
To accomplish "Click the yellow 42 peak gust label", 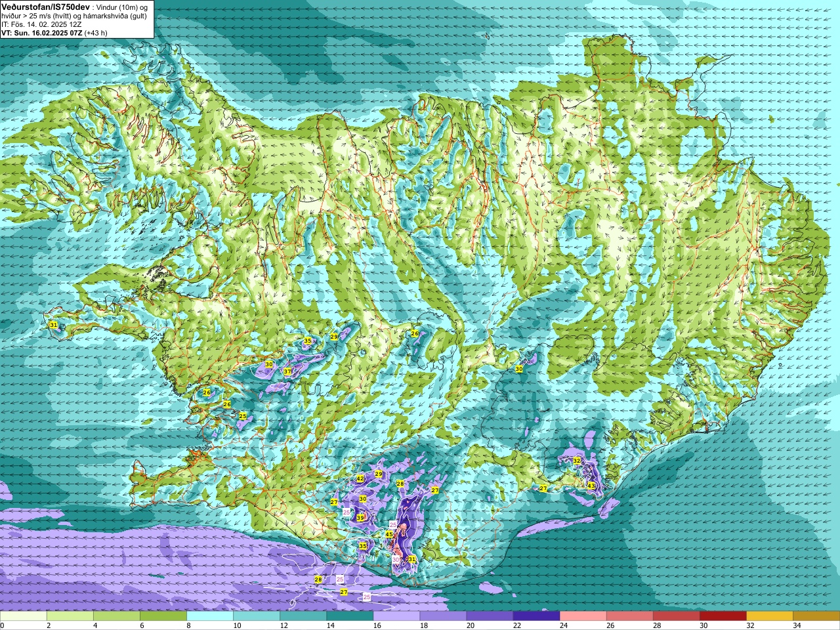I will point(360,479).
